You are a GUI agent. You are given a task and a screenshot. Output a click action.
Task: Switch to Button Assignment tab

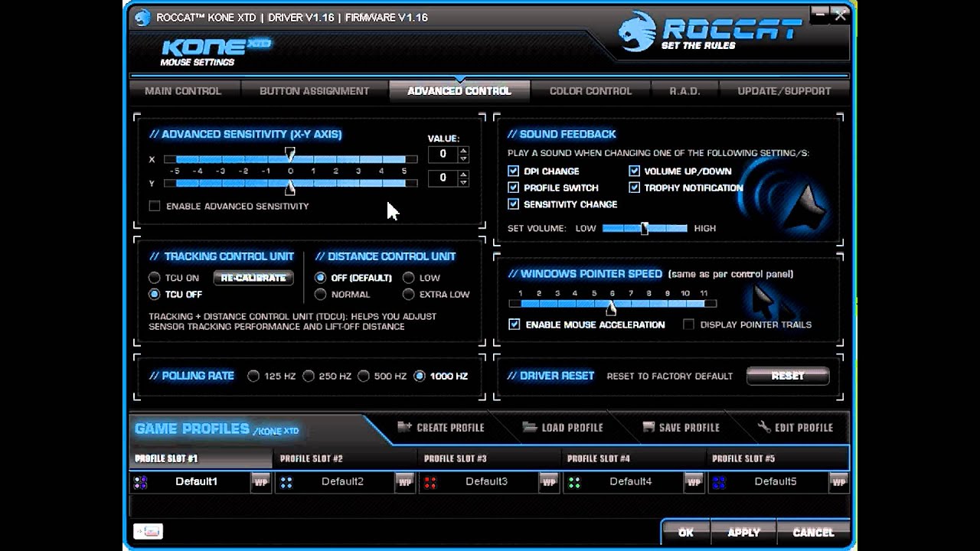(x=314, y=91)
